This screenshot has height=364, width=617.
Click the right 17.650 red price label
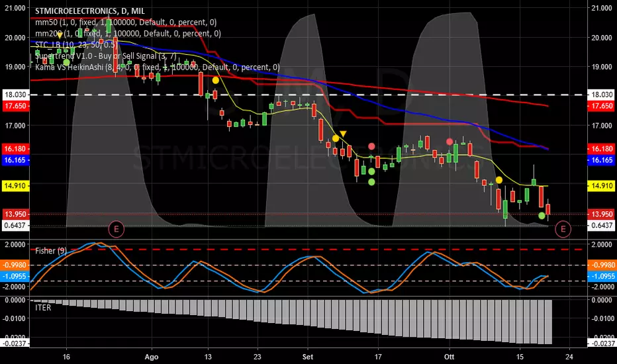coord(602,106)
